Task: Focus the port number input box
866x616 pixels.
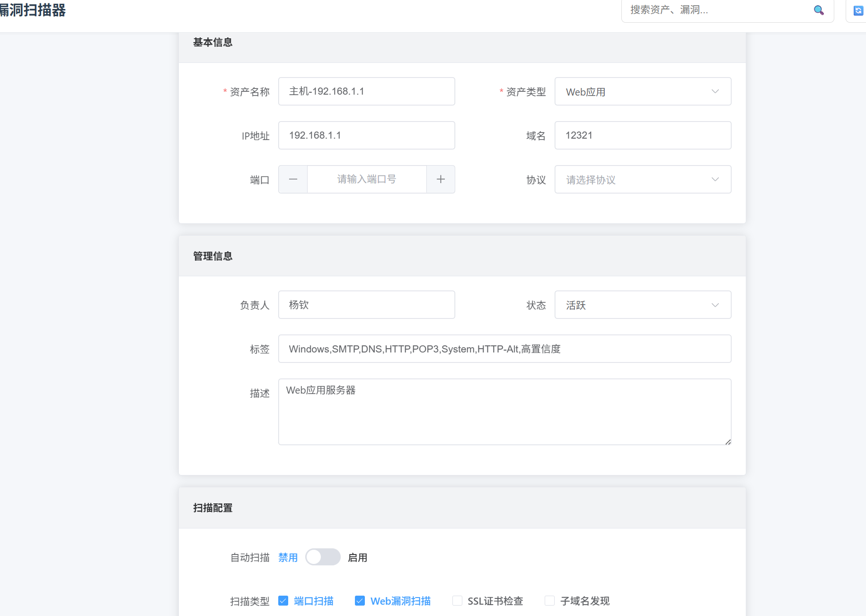Action: (367, 180)
